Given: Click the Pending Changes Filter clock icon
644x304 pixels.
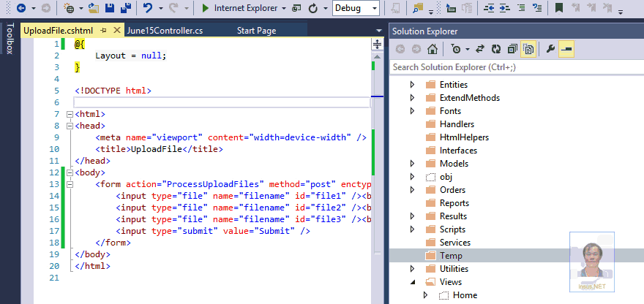Looking at the screenshot, I should 456,49.
